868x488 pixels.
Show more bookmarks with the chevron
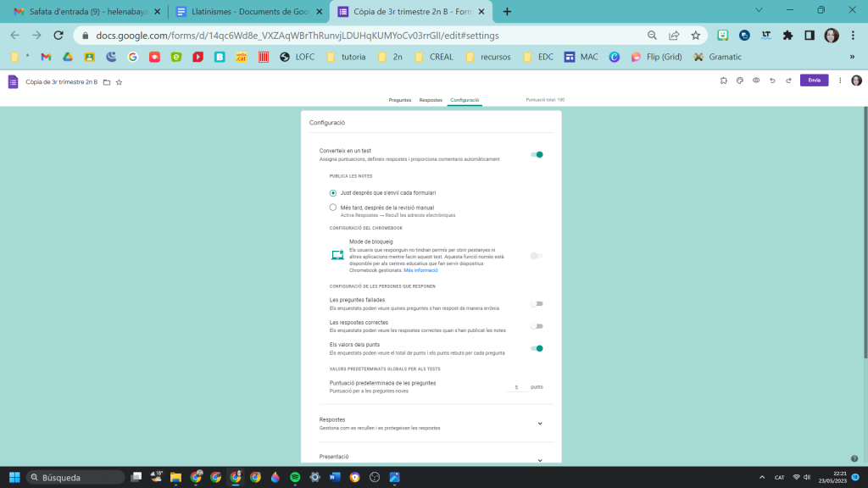coord(851,57)
